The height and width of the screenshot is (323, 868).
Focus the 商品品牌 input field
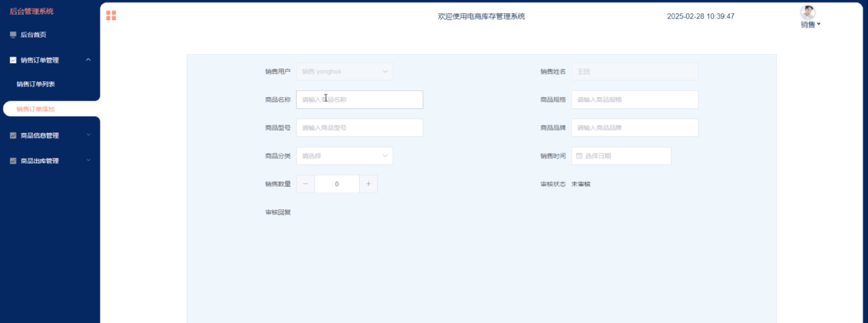[634, 127]
